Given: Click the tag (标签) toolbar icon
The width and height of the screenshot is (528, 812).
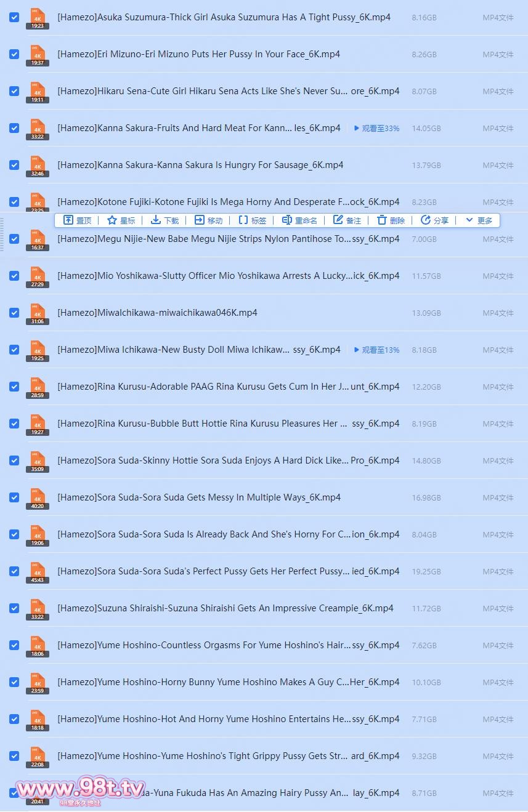Looking at the screenshot, I should (243, 220).
